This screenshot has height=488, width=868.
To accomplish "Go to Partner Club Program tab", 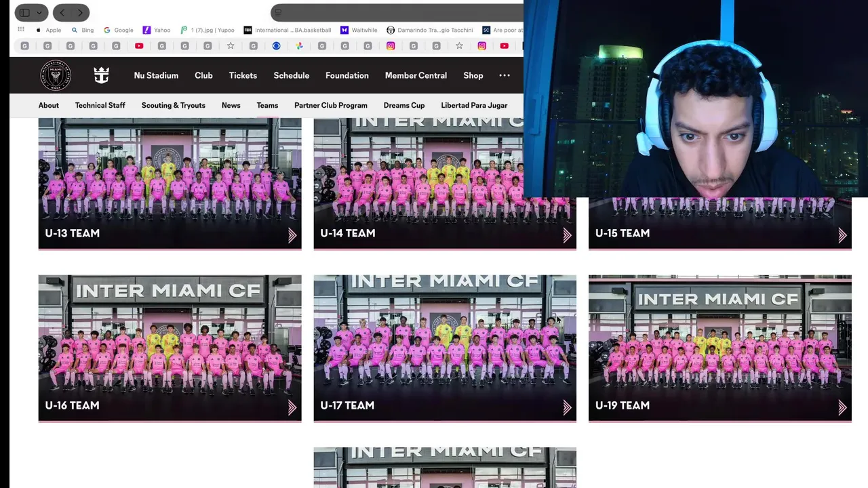I will (x=331, y=105).
